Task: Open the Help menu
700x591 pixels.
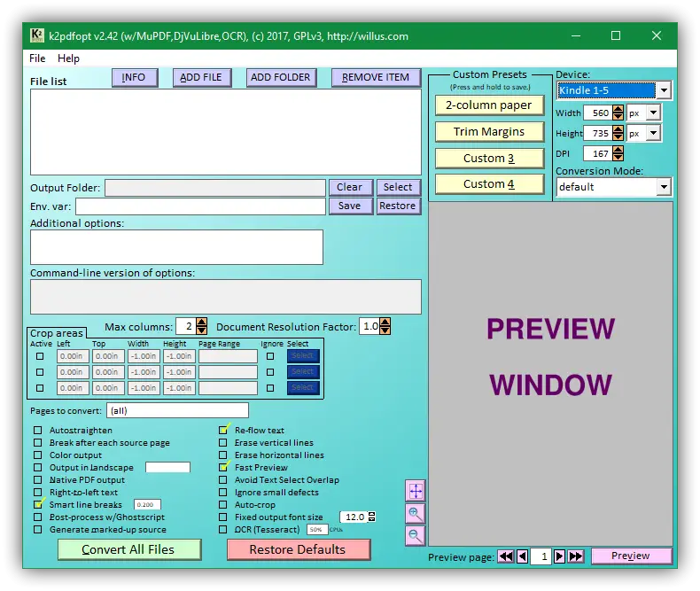Action: (x=68, y=58)
